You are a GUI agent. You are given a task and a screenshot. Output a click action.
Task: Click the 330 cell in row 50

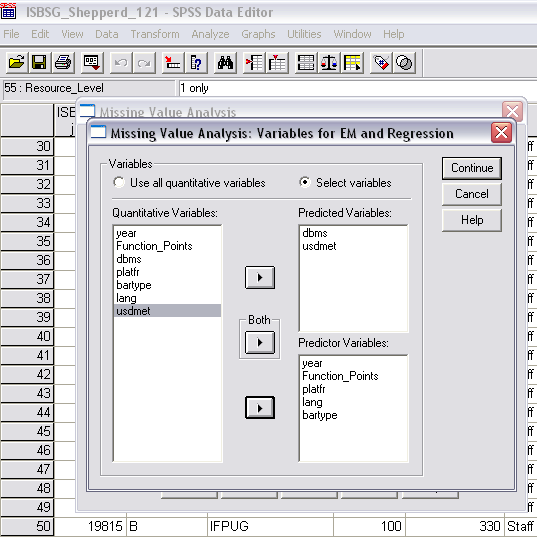[x=455, y=526]
